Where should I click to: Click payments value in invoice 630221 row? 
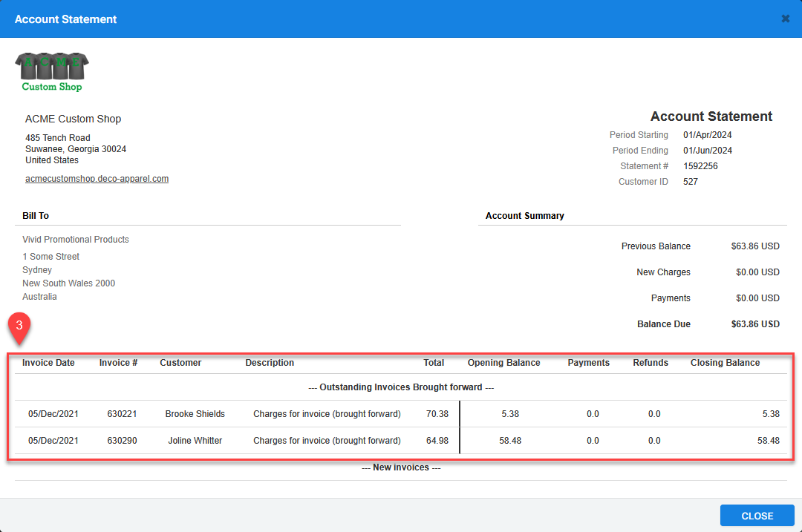point(593,414)
